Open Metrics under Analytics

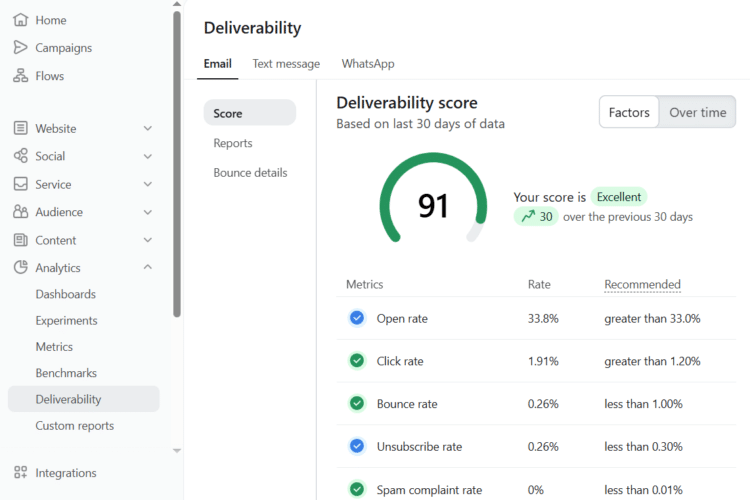click(x=54, y=346)
